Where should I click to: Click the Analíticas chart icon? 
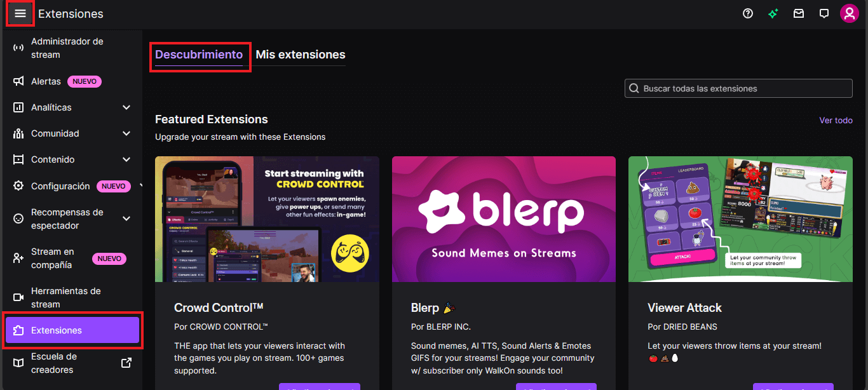[18, 107]
